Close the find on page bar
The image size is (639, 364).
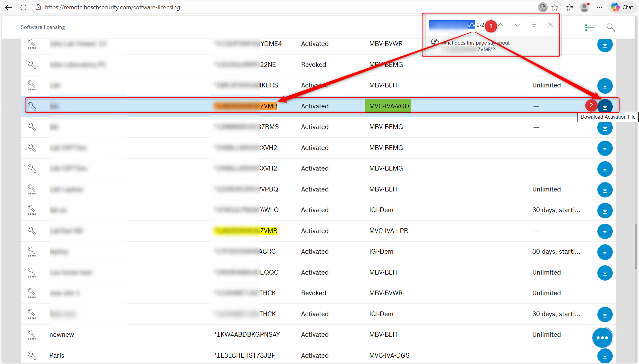tap(550, 25)
